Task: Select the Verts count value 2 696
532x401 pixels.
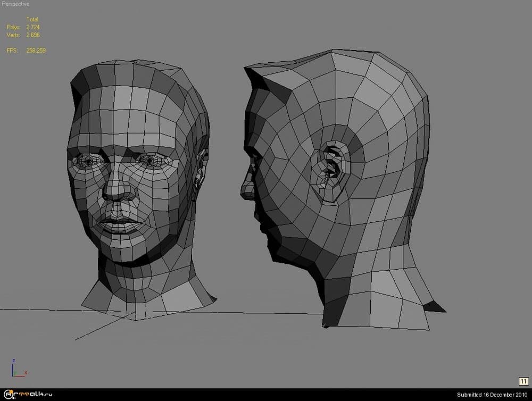Action: [x=32, y=35]
